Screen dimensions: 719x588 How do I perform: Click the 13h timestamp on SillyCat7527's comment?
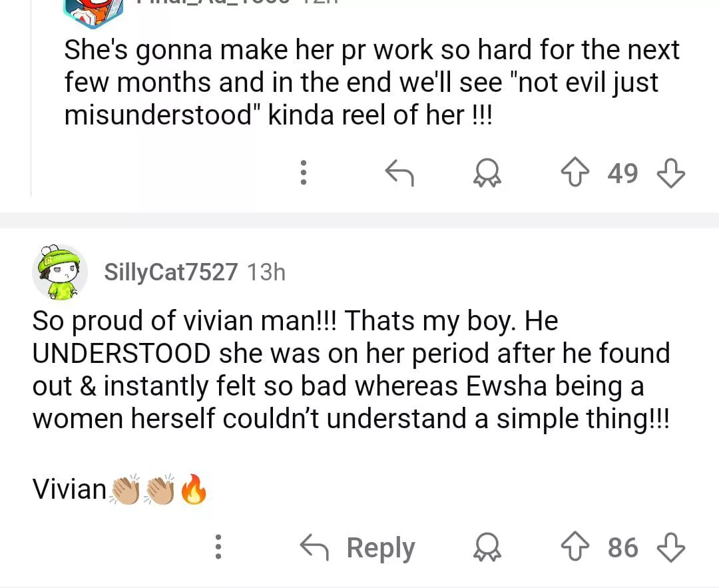(266, 272)
